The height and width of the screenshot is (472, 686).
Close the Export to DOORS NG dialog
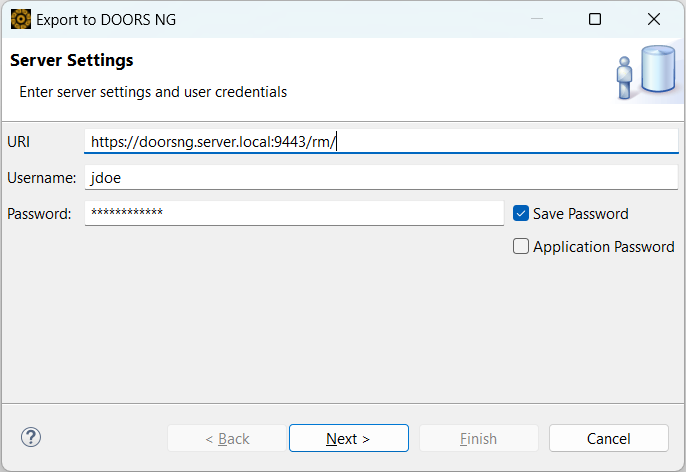click(654, 19)
